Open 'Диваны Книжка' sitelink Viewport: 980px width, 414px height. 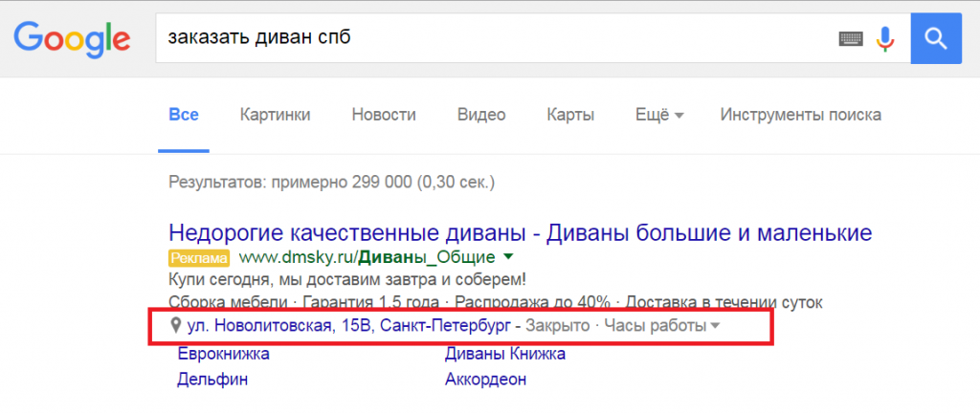[x=505, y=354]
